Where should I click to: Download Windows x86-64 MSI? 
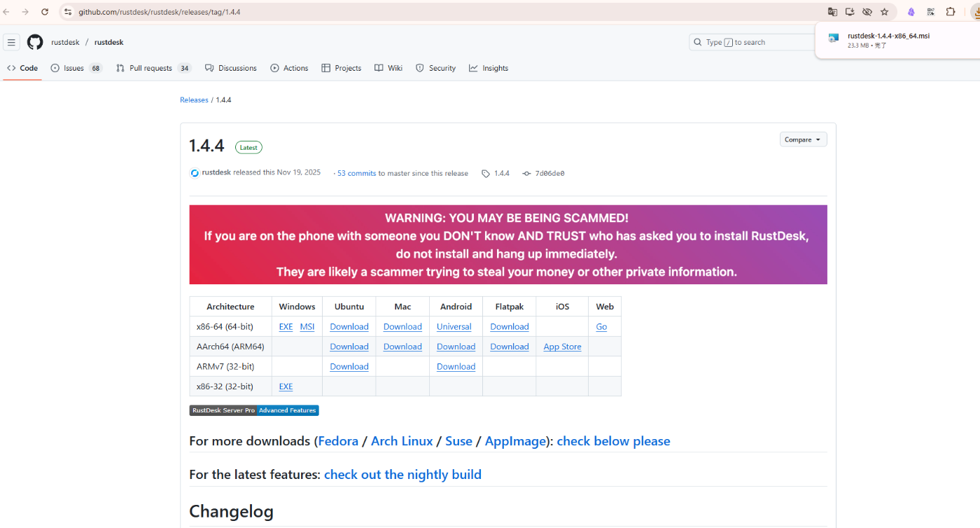[x=307, y=327]
